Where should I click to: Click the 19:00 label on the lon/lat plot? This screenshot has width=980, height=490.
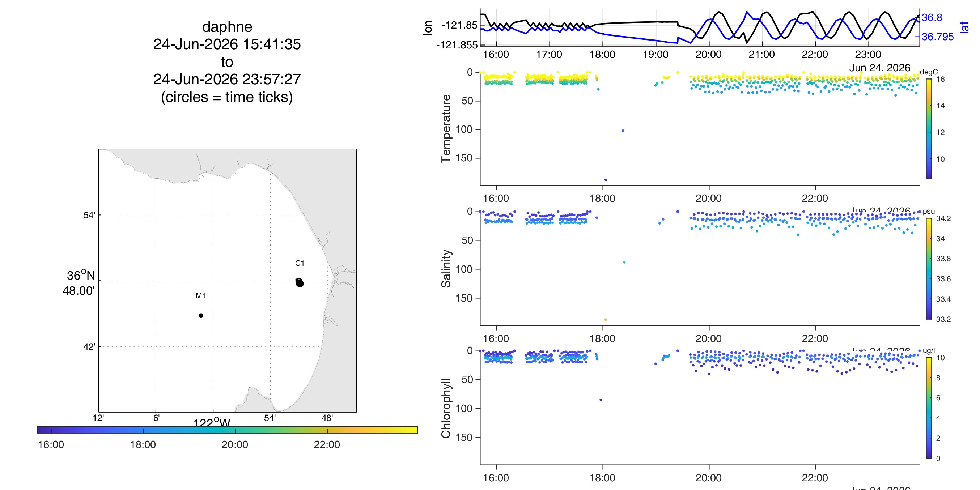(656, 54)
